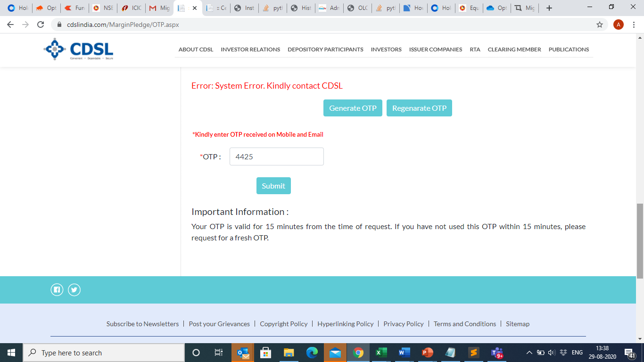The image size is (644, 362).
Task: Switch to Excel on the taskbar
Action: point(381,353)
